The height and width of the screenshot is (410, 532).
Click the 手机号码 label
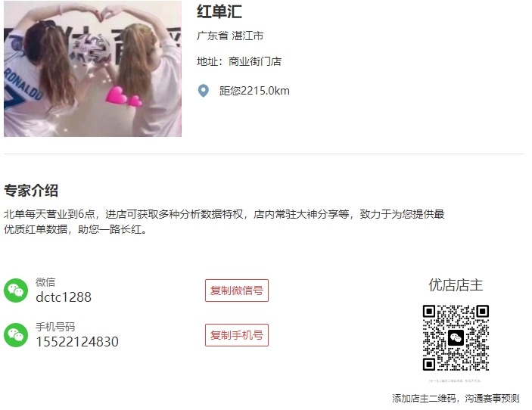tap(55, 327)
